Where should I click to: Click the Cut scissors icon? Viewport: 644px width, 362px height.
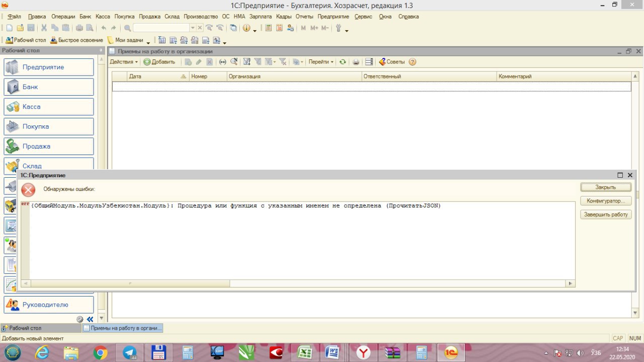click(44, 28)
